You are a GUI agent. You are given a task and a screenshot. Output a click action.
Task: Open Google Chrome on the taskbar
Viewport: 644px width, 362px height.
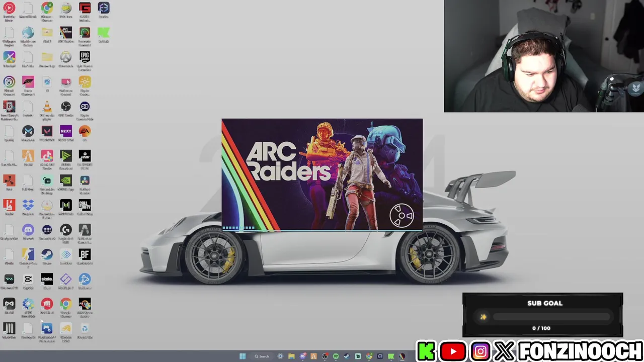pyautogui.click(x=369, y=356)
